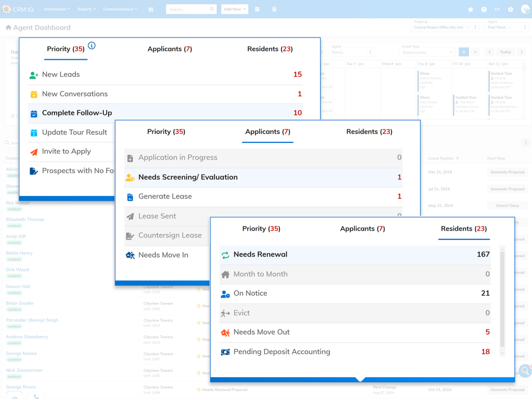Open the help question mark icon

[x=484, y=9]
